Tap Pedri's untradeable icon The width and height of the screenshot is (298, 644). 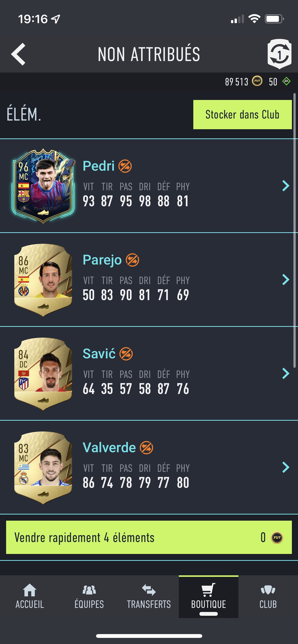(x=125, y=166)
